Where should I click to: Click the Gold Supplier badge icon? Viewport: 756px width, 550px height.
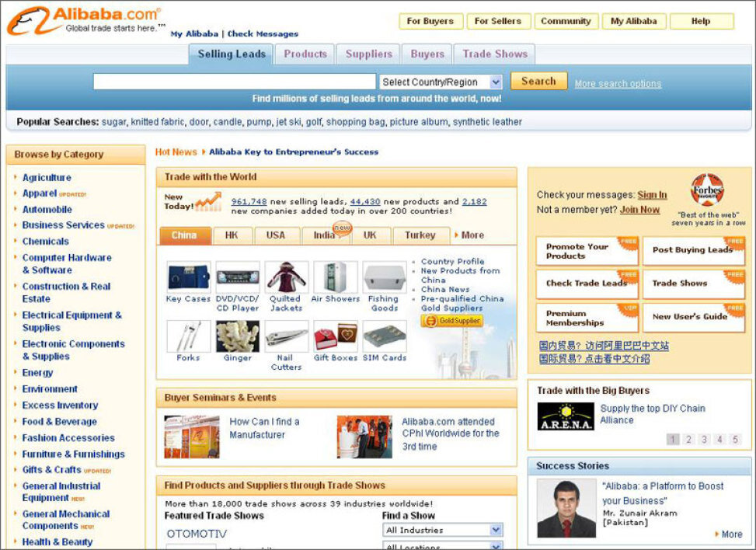[451, 321]
